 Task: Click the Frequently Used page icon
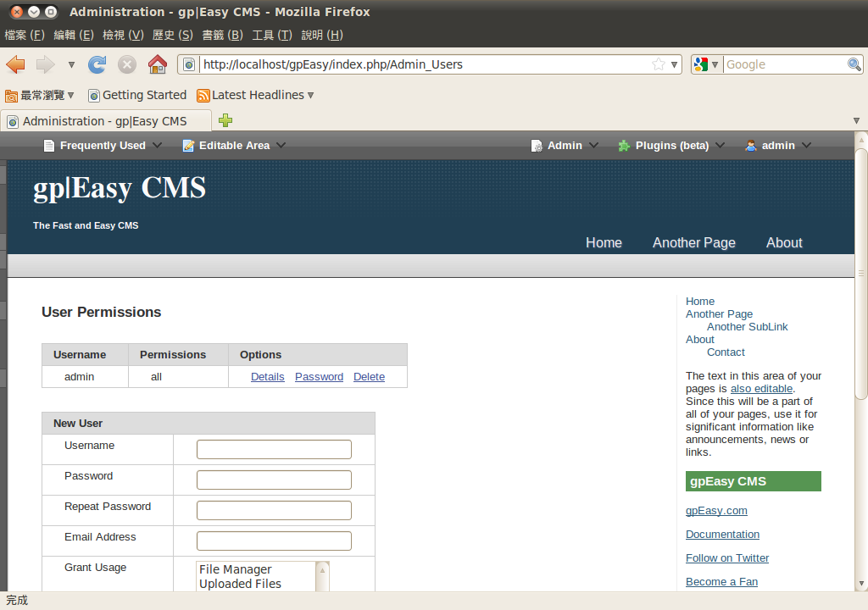pos(49,146)
